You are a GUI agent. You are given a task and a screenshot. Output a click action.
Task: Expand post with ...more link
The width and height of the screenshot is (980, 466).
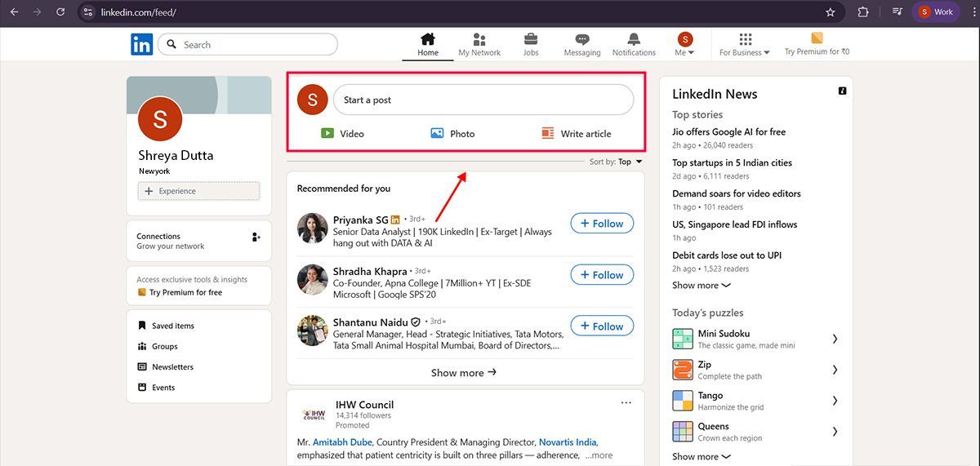599,455
